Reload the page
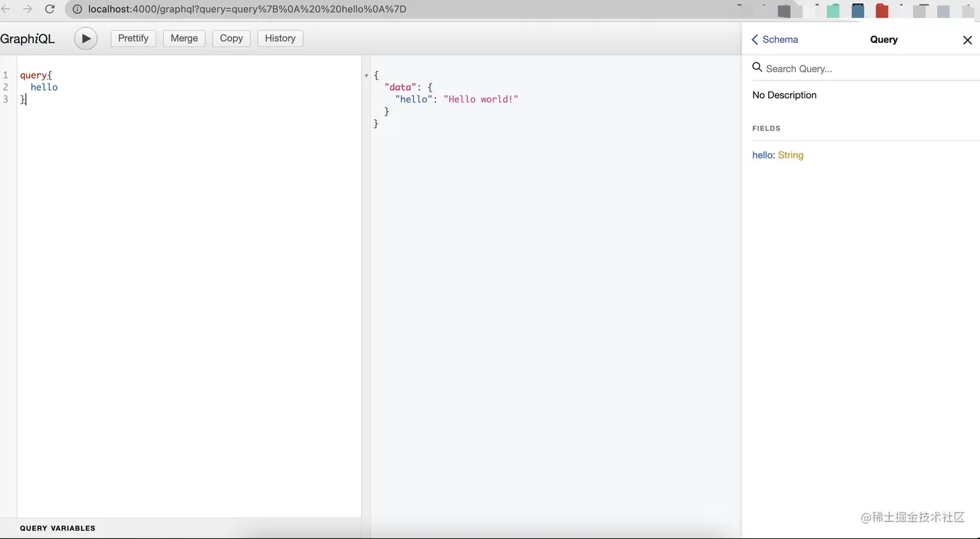Image resolution: width=980 pixels, height=539 pixels. point(49,9)
